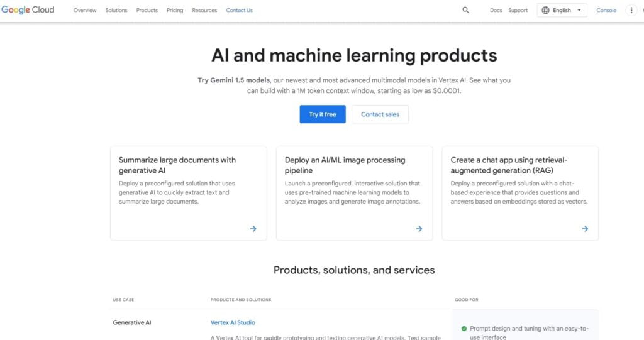Open the Solutions menu

click(x=116, y=10)
